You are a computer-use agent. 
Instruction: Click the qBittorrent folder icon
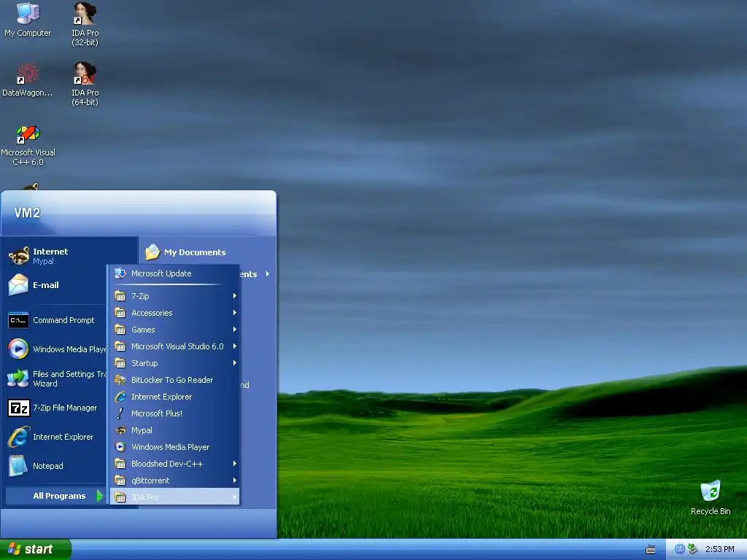(120, 480)
